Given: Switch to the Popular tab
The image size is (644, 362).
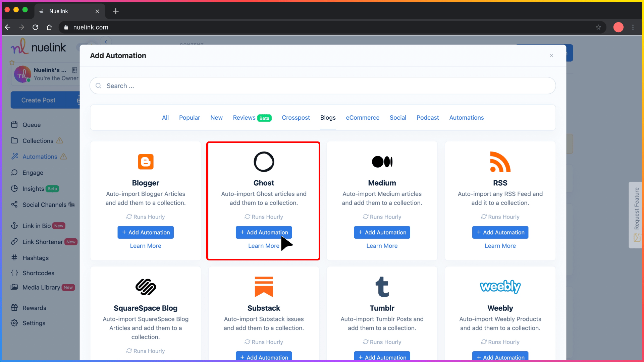Looking at the screenshot, I should pos(190,118).
